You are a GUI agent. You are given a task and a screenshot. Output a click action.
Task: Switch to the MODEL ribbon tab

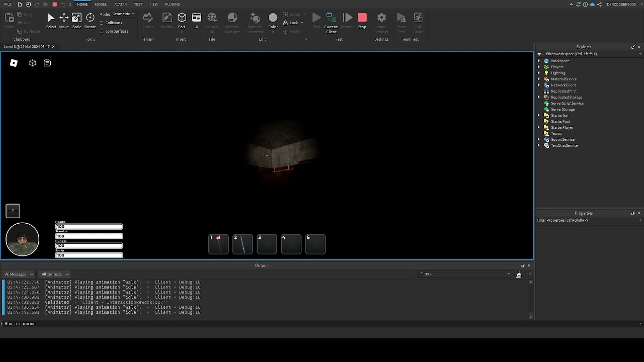coord(101,5)
